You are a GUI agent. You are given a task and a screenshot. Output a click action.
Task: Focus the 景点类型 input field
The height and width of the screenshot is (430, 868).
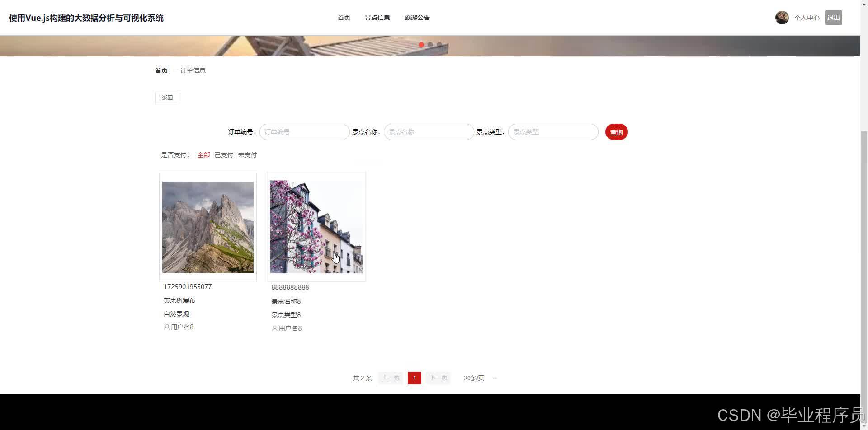553,132
